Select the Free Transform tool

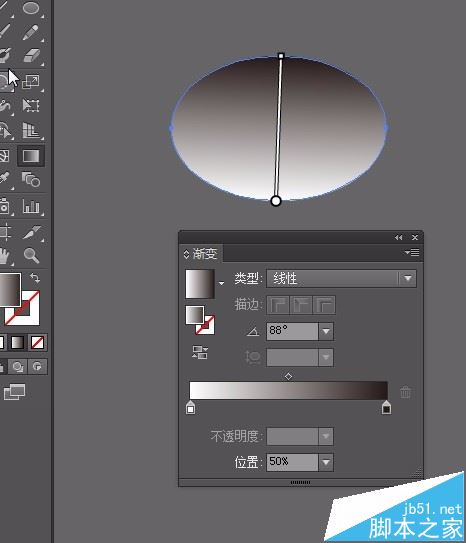click(x=31, y=105)
